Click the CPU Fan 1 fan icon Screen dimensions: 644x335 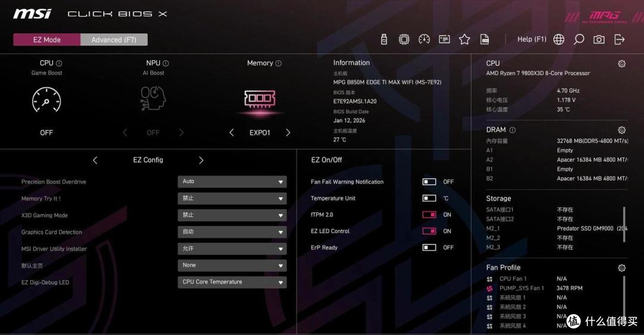[x=490, y=279]
